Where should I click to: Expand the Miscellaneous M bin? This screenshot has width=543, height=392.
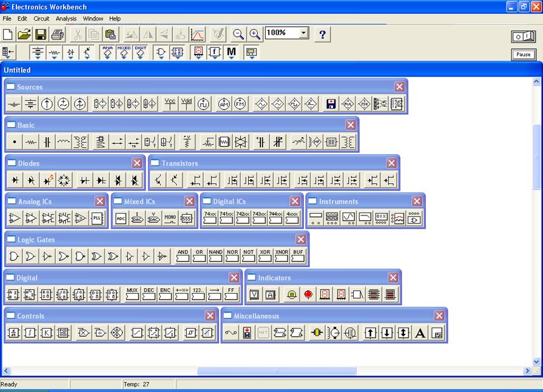coord(231,53)
